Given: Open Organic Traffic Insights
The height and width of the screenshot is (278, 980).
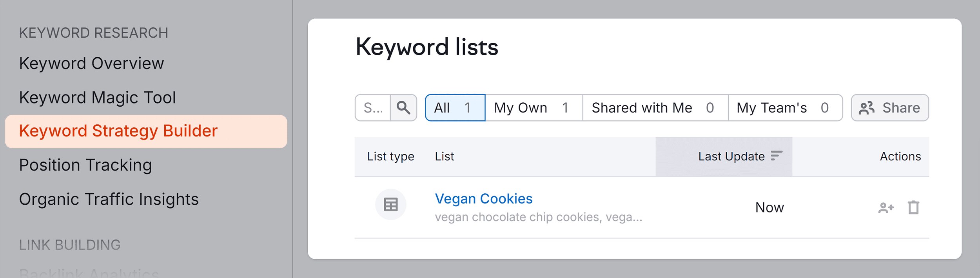Looking at the screenshot, I should pyautogui.click(x=109, y=199).
